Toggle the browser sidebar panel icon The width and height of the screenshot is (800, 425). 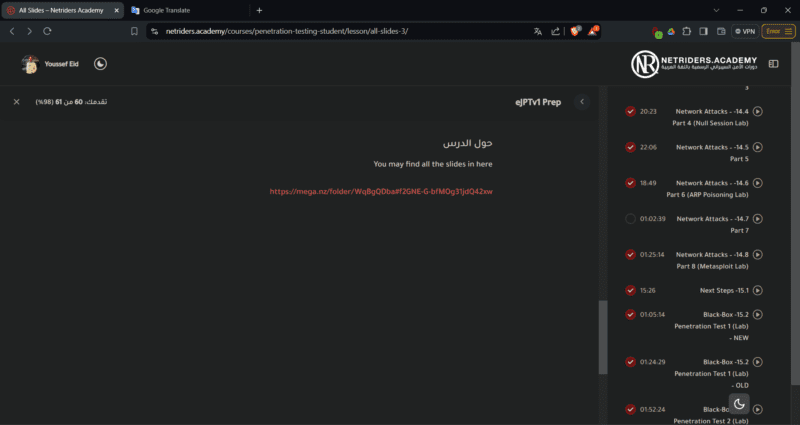click(704, 31)
